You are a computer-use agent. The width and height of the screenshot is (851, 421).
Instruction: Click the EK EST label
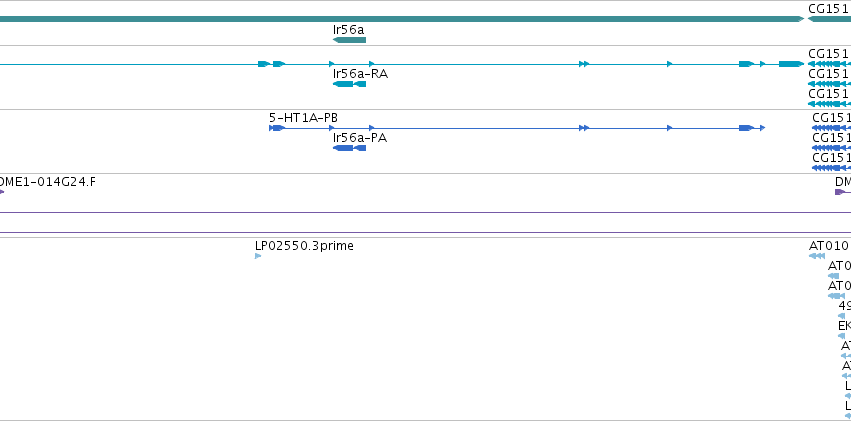[x=844, y=326]
